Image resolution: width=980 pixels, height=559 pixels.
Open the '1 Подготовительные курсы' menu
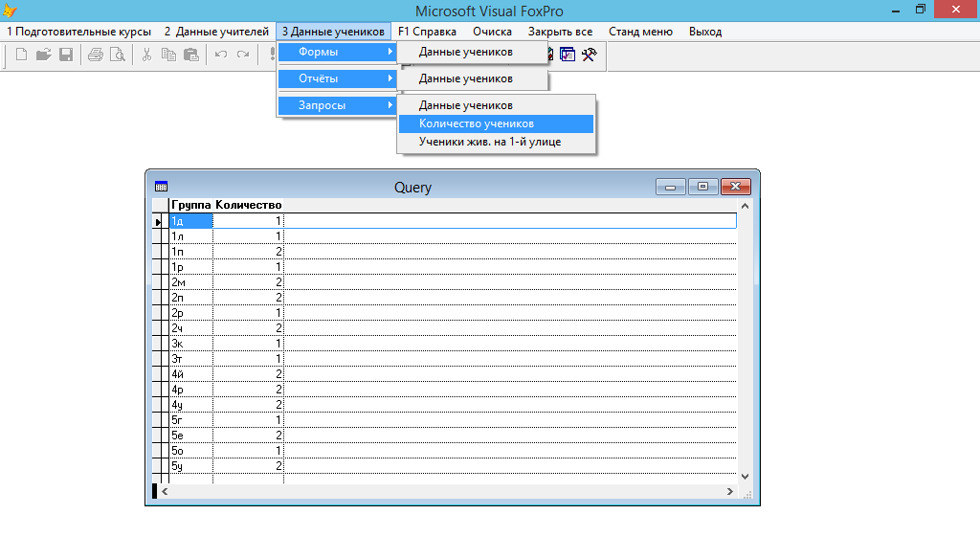[x=78, y=32]
